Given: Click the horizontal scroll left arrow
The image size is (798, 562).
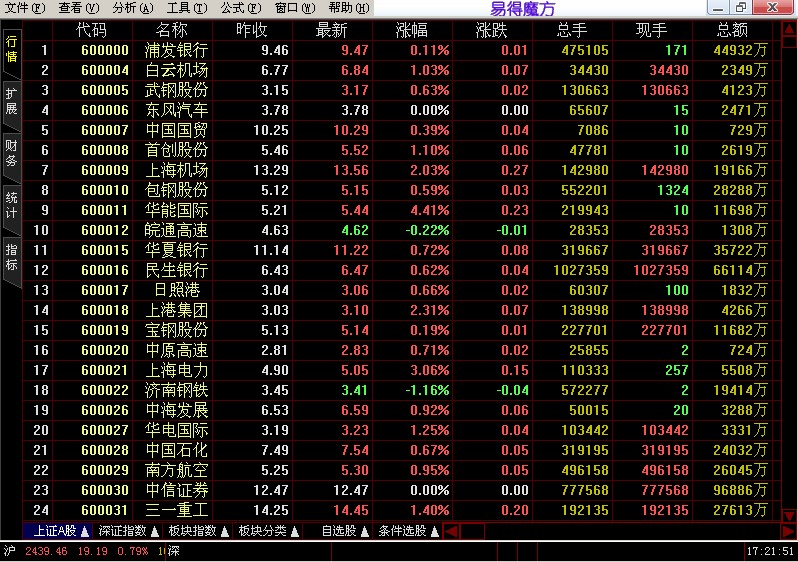Looking at the screenshot, I should 451,531.
